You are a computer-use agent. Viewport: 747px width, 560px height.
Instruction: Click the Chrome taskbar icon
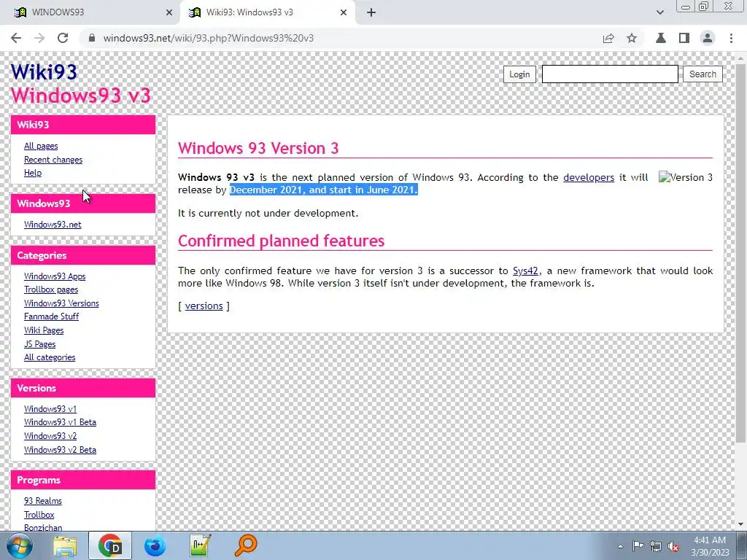point(110,545)
